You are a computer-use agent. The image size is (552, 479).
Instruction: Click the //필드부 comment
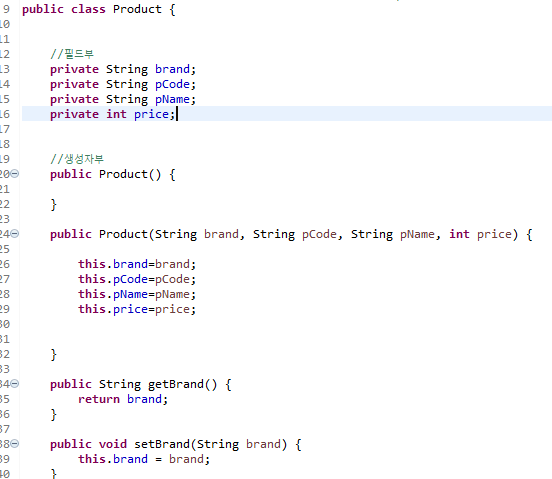[x=72, y=54]
